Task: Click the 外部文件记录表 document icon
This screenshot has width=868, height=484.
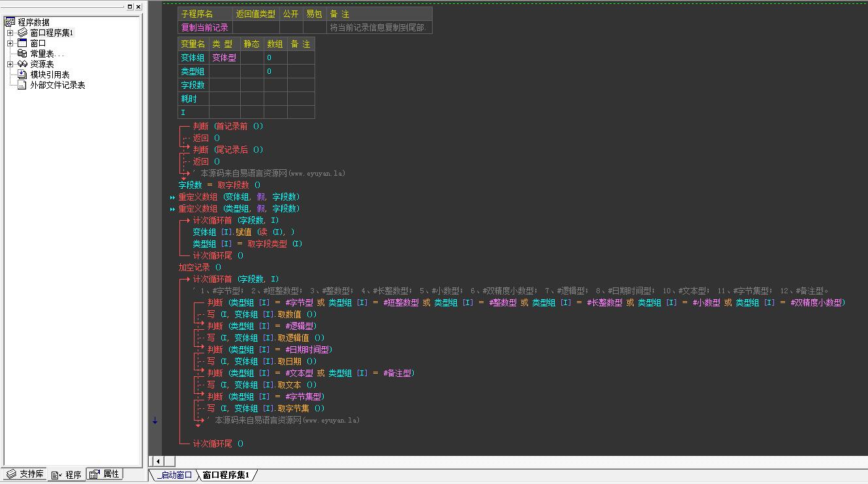Action: [22, 85]
